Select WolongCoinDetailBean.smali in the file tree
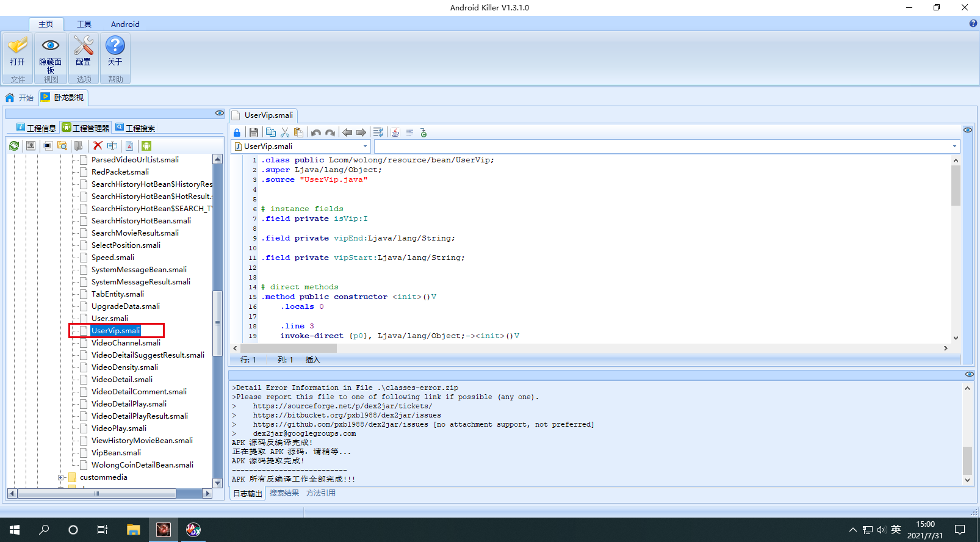The width and height of the screenshot is (980, 542). coord(142,465)
